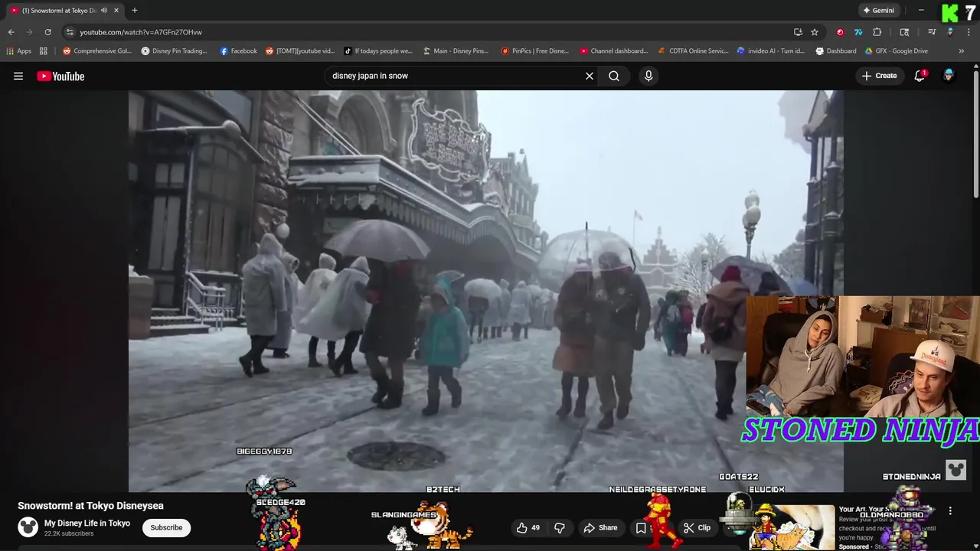The height and width of the screenshot is (551, 980).
Task: Dislike the video with thumbs down
Action: (x=560, y=527)
